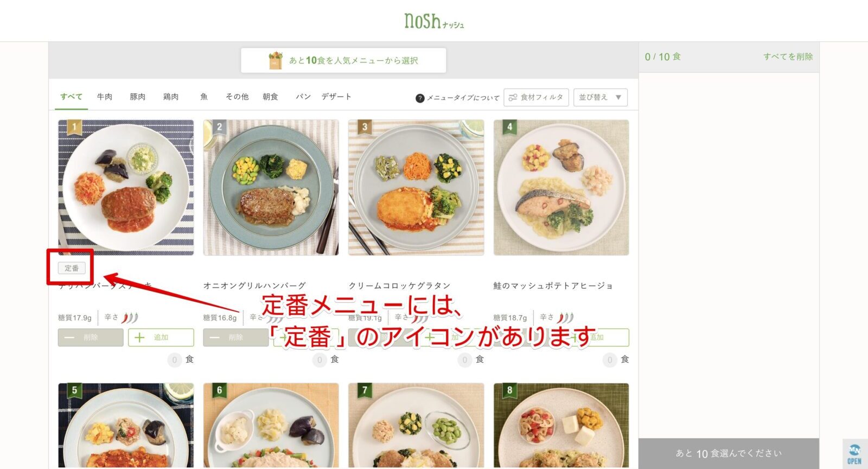
Task: Click the あと10食選んでください button
Action: pos(729,453)
